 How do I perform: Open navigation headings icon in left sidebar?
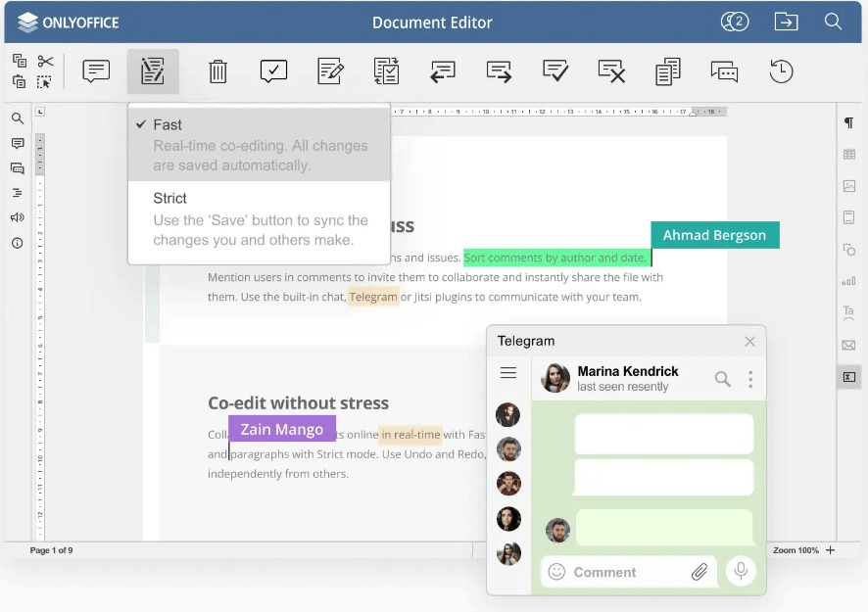point(18,193)
